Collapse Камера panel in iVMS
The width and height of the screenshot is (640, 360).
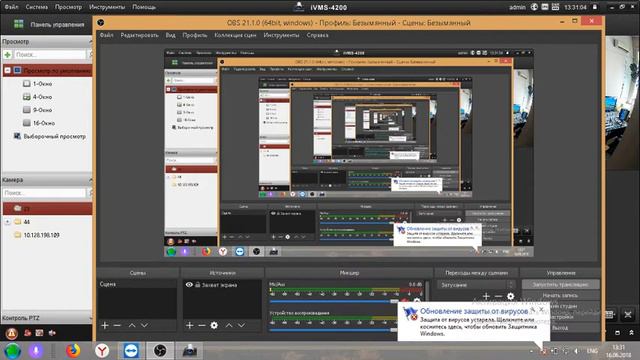tap(90, 180)
